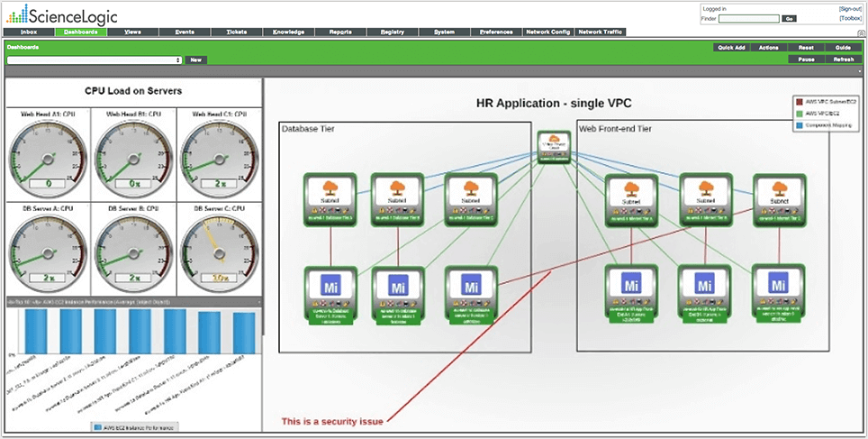This screenshot has width=868, height=439.
Task: Open the System tab
Action: click(x=445, y=32)
